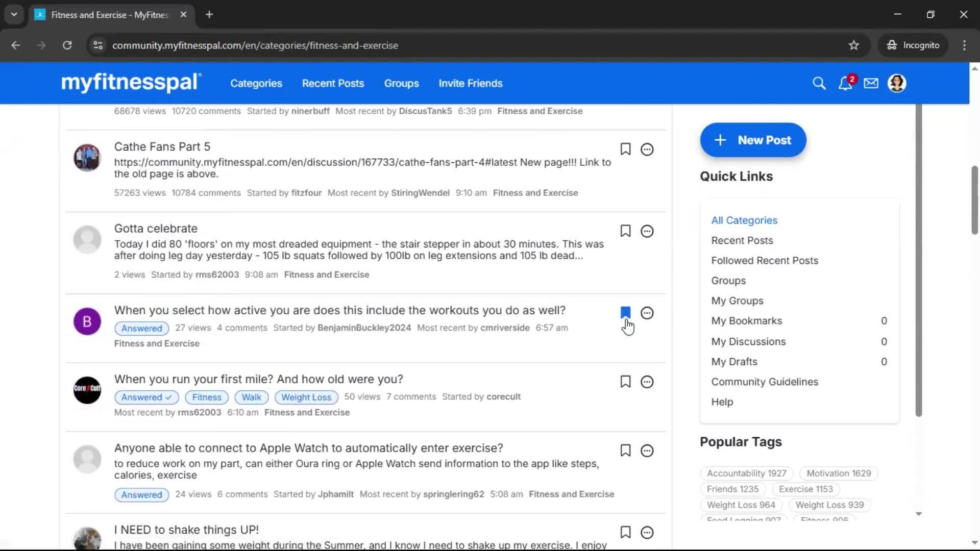The width and height of the screenshot is (980, 551).
Task: Open the browser tab search dropdown arrow
Action: [x=14, y=14]
